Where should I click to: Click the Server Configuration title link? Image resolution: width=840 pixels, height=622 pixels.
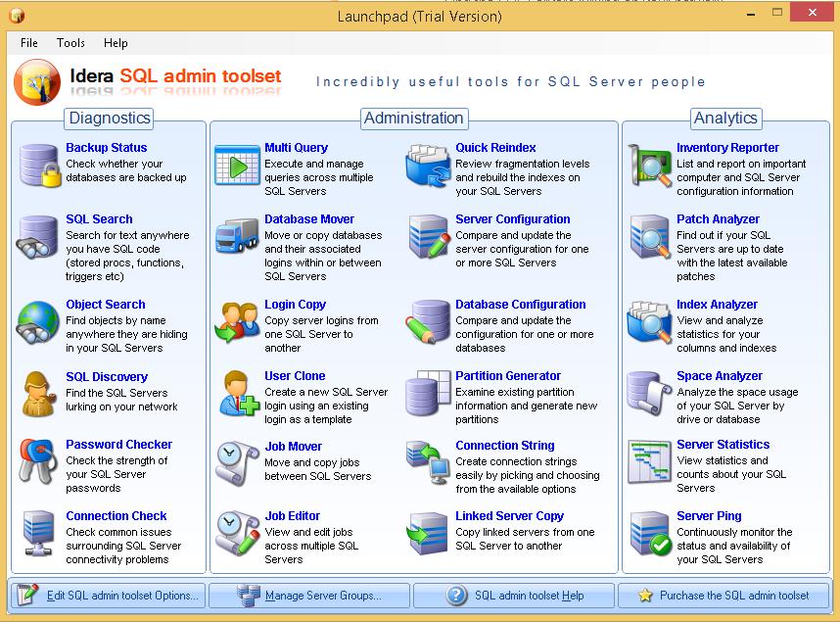pos(513,218)
